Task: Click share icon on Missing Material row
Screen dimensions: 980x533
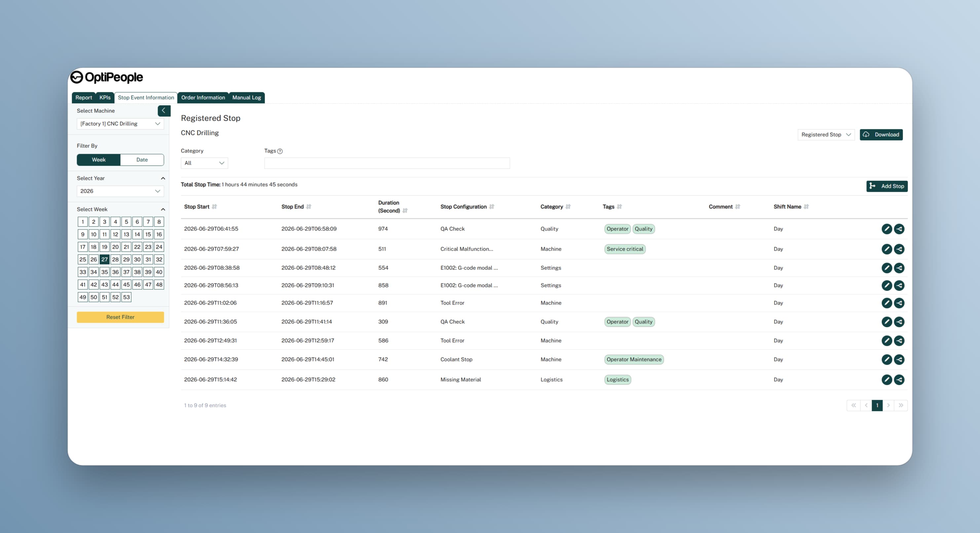Action: [899, 380]
